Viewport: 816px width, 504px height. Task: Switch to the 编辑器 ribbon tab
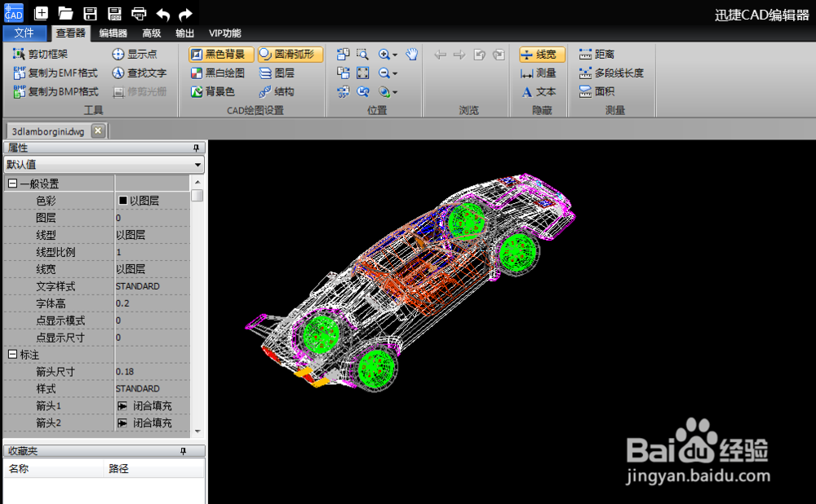pyautogui.click(x=112, y=33)
